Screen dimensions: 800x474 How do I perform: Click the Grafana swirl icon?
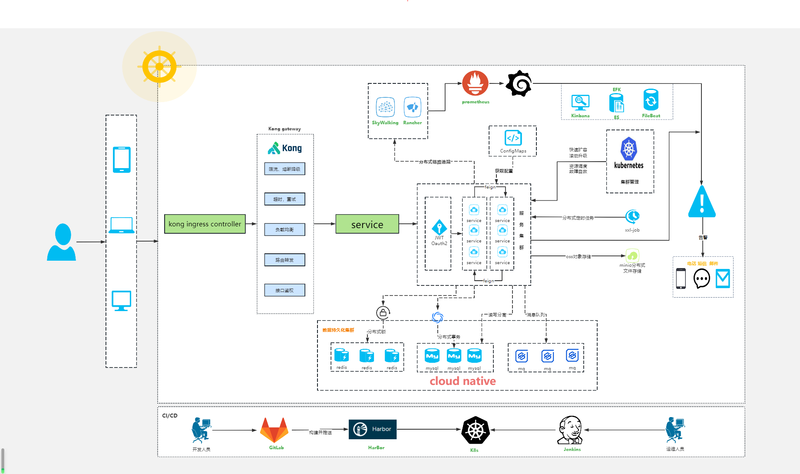pyautogui.click(x=519, y=83)
